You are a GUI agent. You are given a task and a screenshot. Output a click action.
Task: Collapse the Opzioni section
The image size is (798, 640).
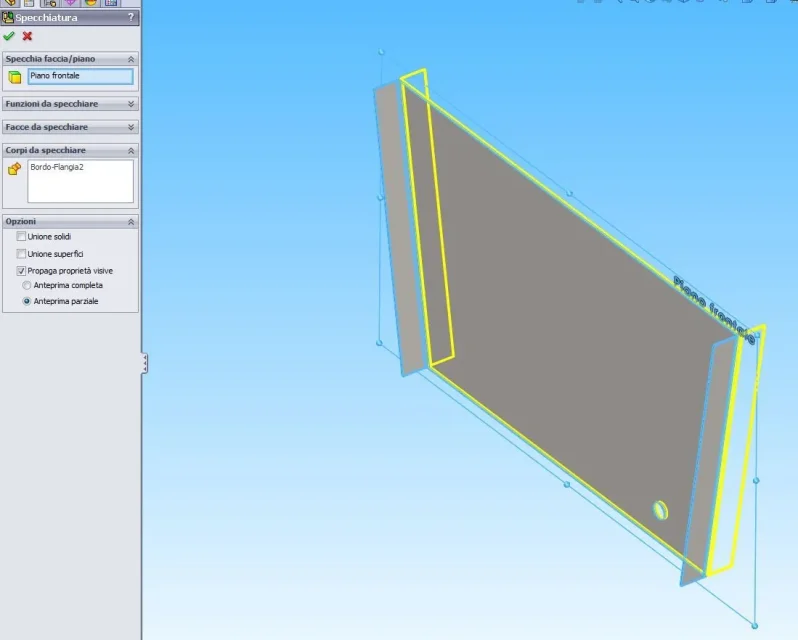(x=131, y=221)
